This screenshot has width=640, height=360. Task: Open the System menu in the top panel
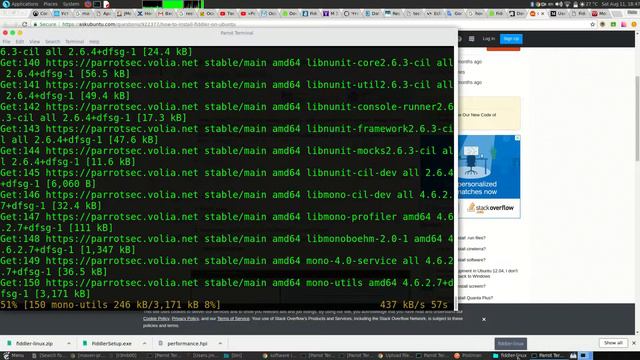point(71,4)
